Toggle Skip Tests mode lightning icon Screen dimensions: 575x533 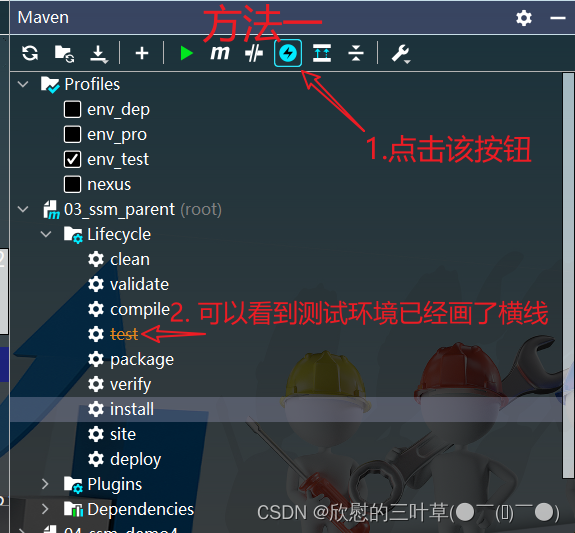point(288,54)
